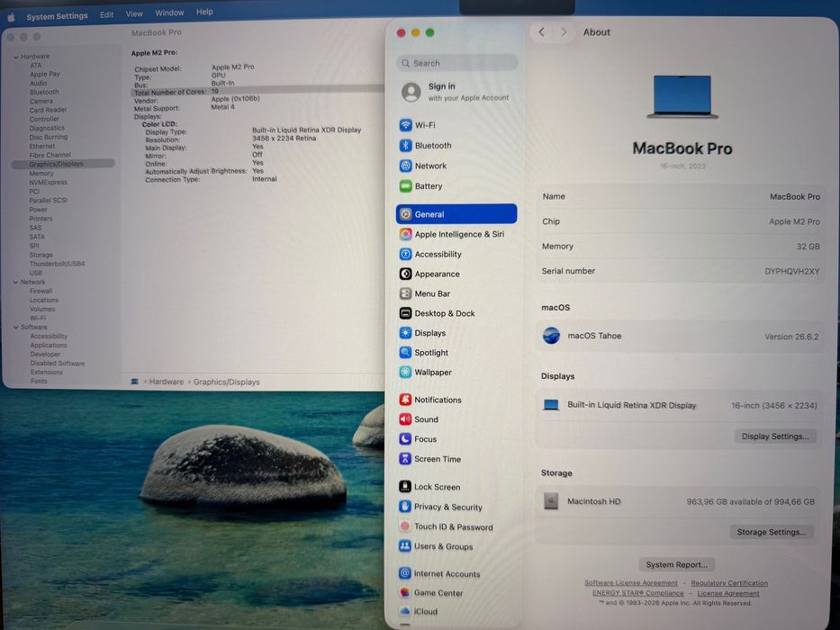Click the Storage Settings button
840x630 pixels.
click(771, 532)
